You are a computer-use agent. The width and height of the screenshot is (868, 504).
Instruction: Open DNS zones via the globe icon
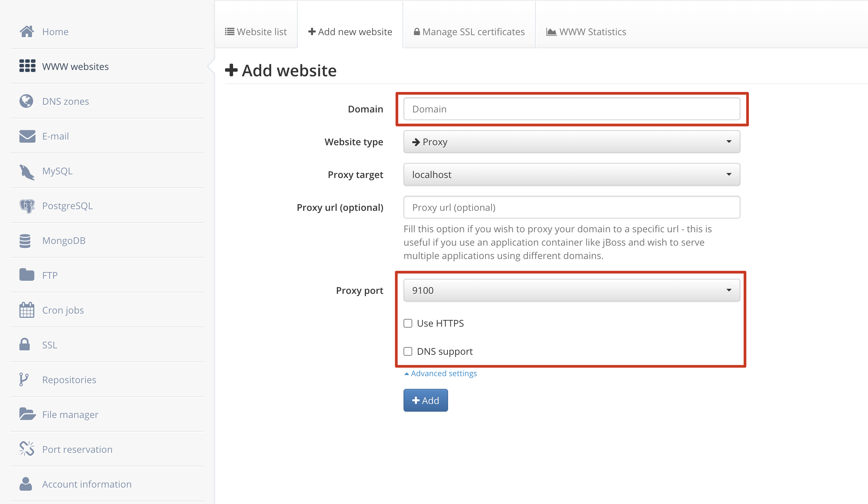[x=26, y=101]
